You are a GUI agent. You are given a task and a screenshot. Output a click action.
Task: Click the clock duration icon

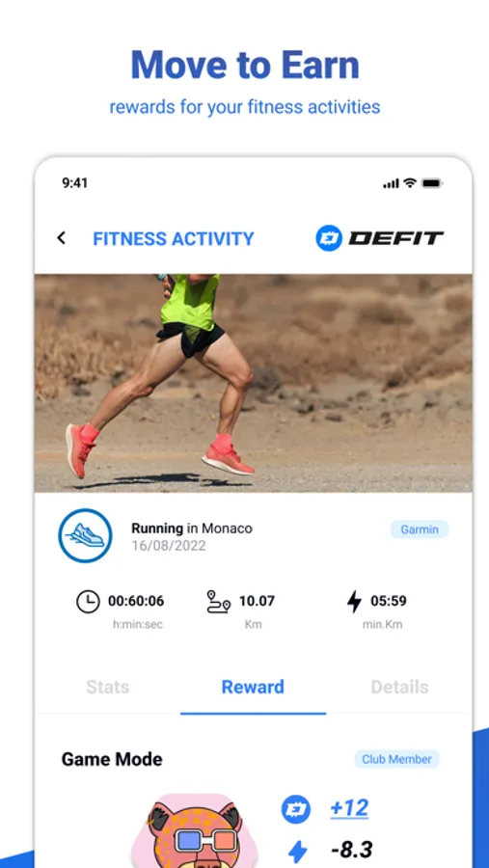click(88, 601)
